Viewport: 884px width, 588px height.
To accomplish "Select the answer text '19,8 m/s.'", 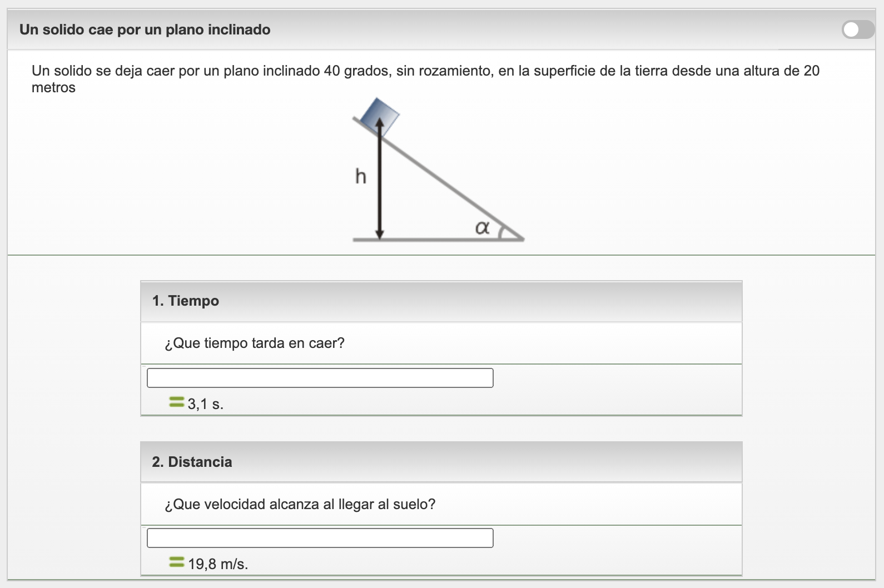I will coord(218,564).
